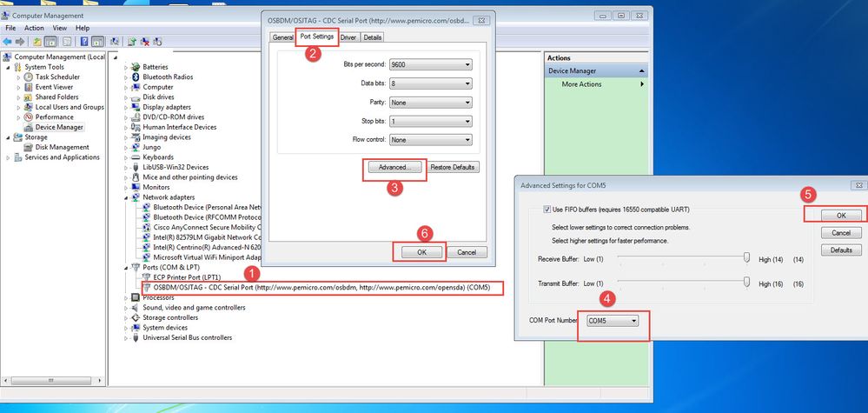Screen dimensions: 868x413
Task: Click Defaults in Advanced Settings for COM5
Action: (x=841, y=250)
